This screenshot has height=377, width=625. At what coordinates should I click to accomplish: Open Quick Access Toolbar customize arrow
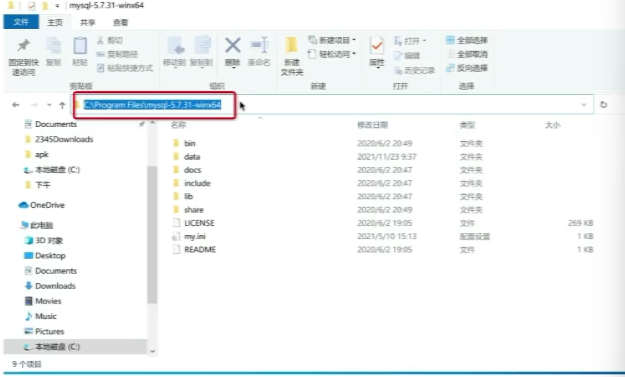pyautogui.click(x=57, y=6)
